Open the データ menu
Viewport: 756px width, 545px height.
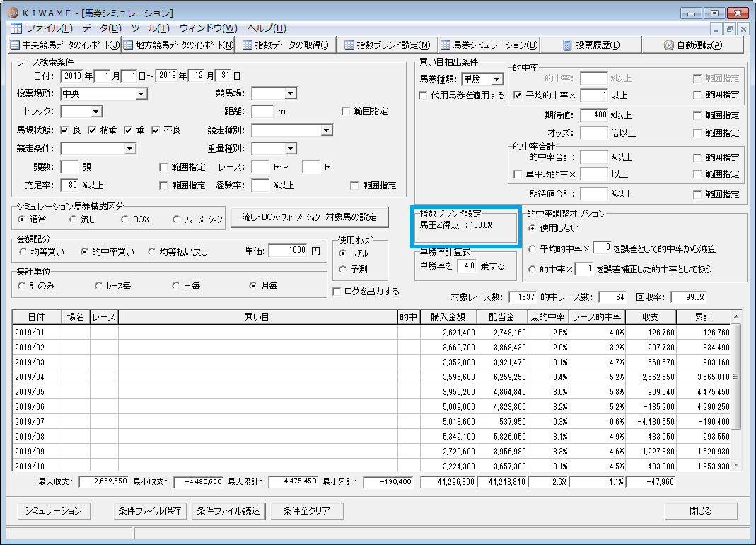[x=102, y=28]
